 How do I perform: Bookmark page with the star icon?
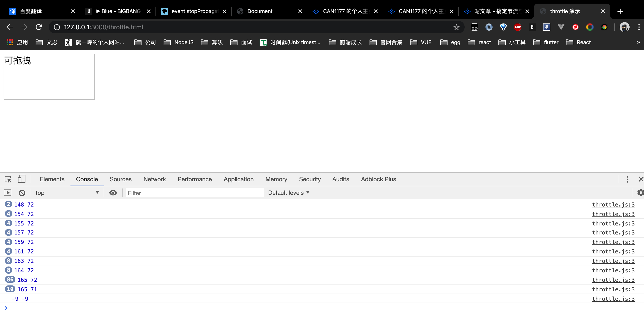[x=456, y=27]
